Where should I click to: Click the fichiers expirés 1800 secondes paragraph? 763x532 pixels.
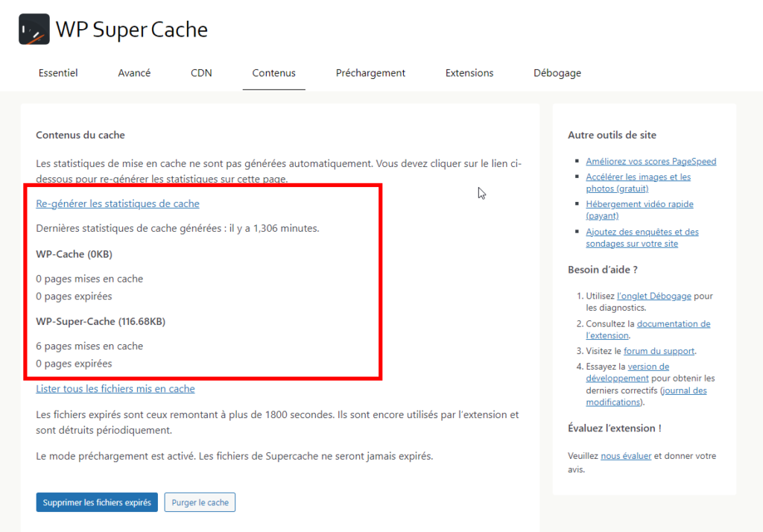pos(277,422)
